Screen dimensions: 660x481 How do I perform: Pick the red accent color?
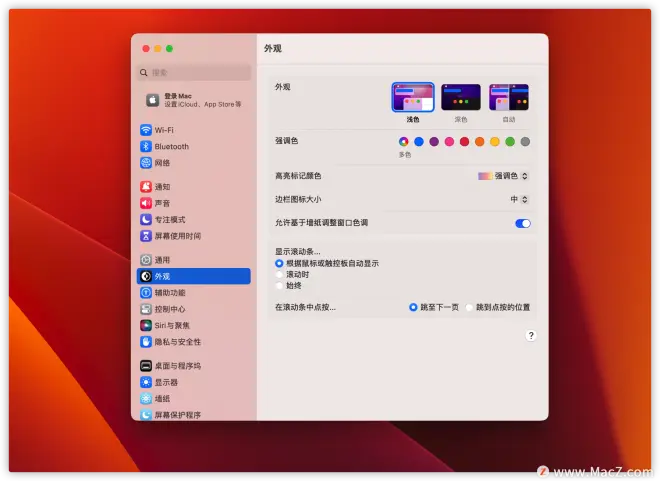pyautogui.click(x=464, y=142)
